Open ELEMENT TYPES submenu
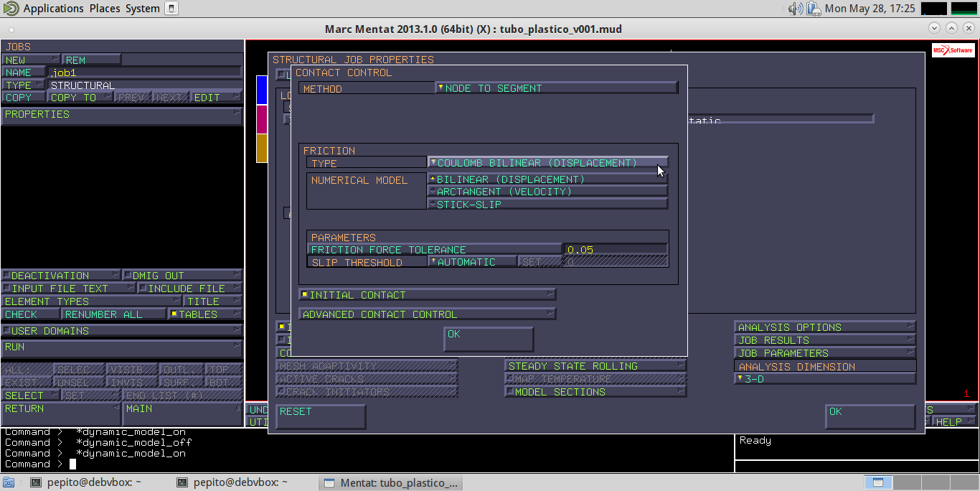Screen dimensions: 980x491 pos(91,301)
